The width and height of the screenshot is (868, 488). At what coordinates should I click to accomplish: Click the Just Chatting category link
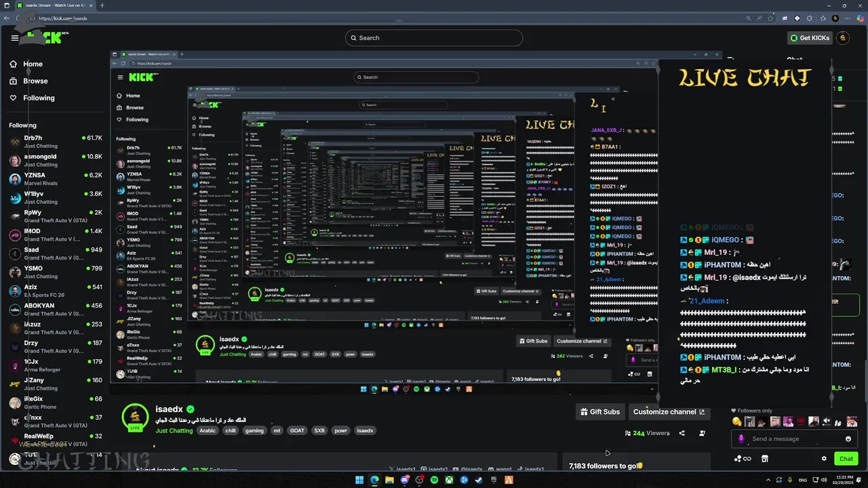tap(174, 430)
